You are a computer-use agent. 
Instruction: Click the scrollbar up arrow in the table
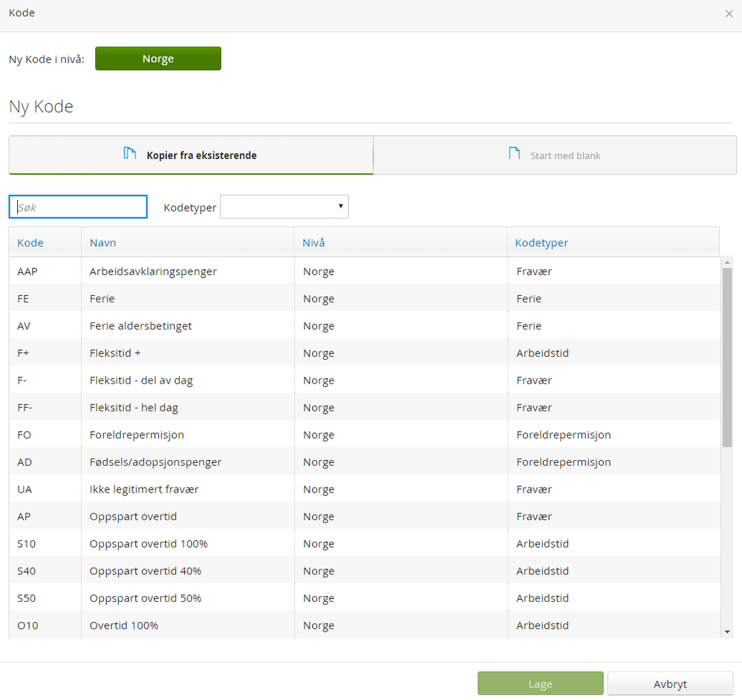click(727, 262)
